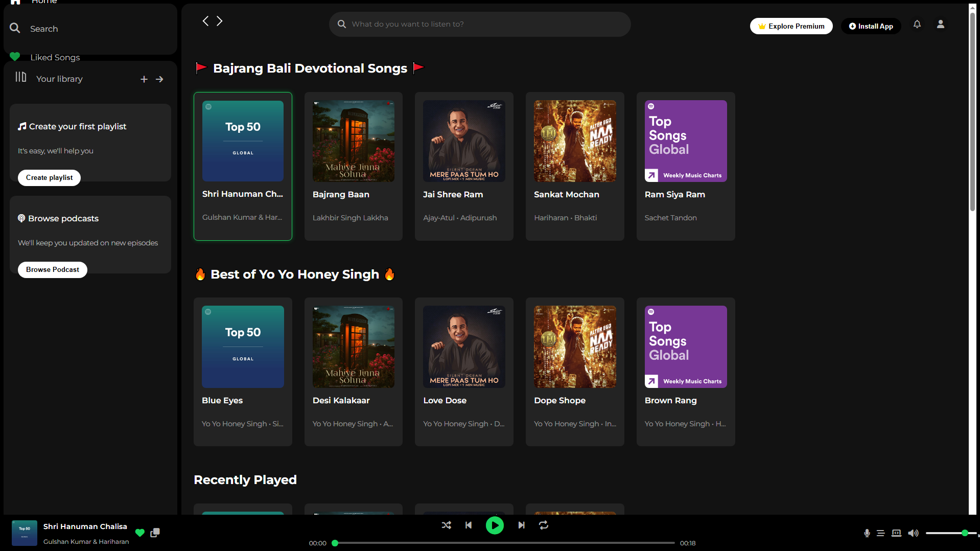Open lyrics microphone icon
Viewport: 980px width, 551px height.
pos(867,533)
